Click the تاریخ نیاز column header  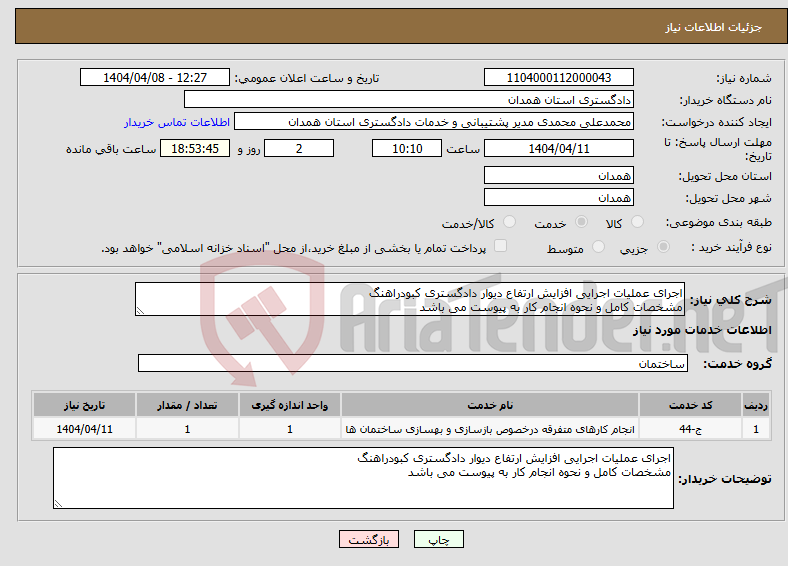(x=84, y=405)
